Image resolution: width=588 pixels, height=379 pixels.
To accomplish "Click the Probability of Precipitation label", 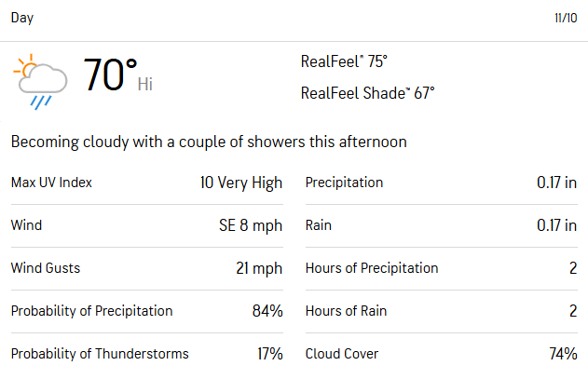I will (x=92, y=311).
